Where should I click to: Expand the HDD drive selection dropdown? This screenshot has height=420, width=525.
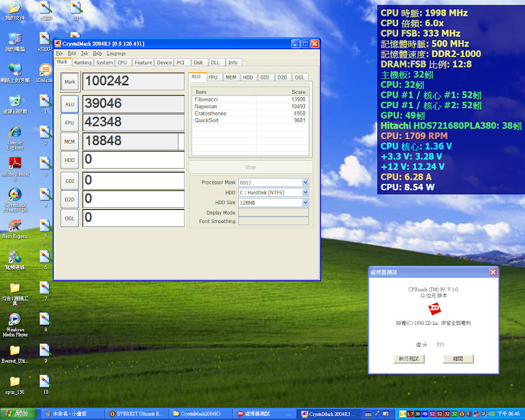point(305,192)
